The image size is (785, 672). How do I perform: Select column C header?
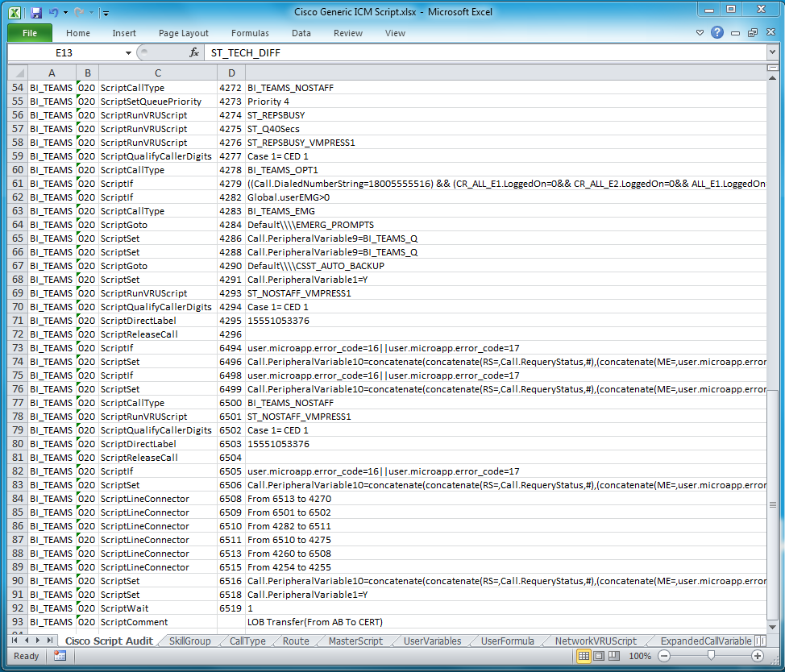[158, 73]
